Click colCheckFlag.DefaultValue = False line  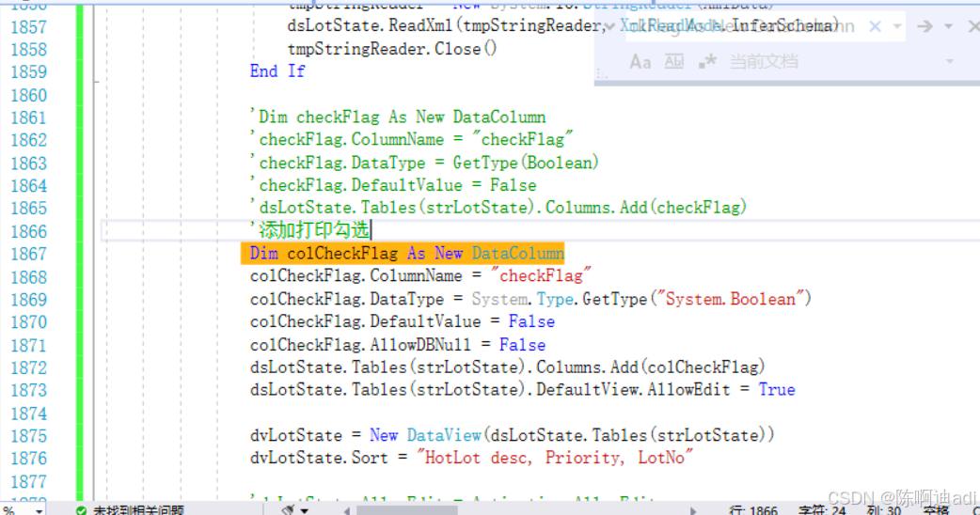pyautogui.click(x=403, y=321)
